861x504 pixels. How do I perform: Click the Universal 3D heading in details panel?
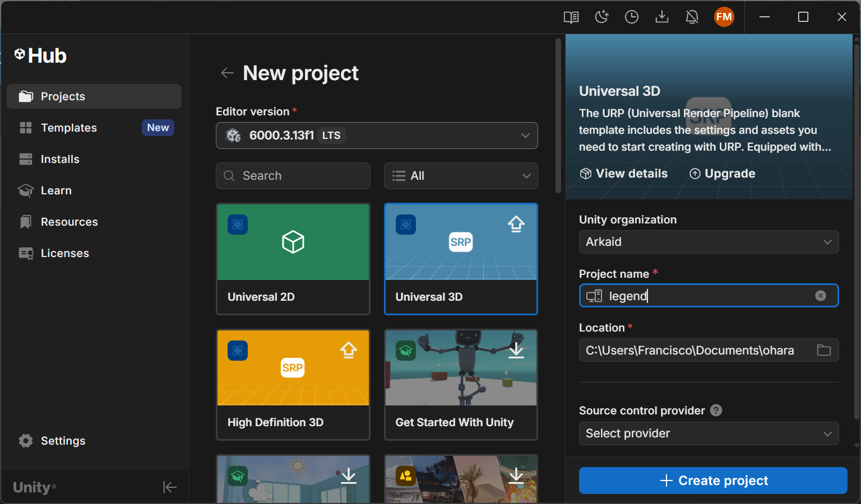pos(619,91)
